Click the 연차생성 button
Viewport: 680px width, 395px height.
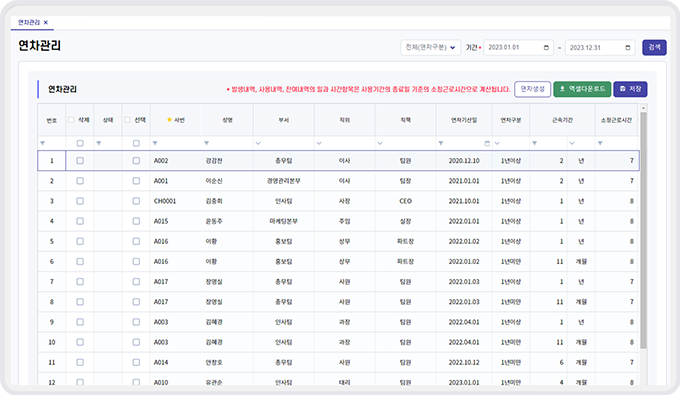click(x=532, y=89)
